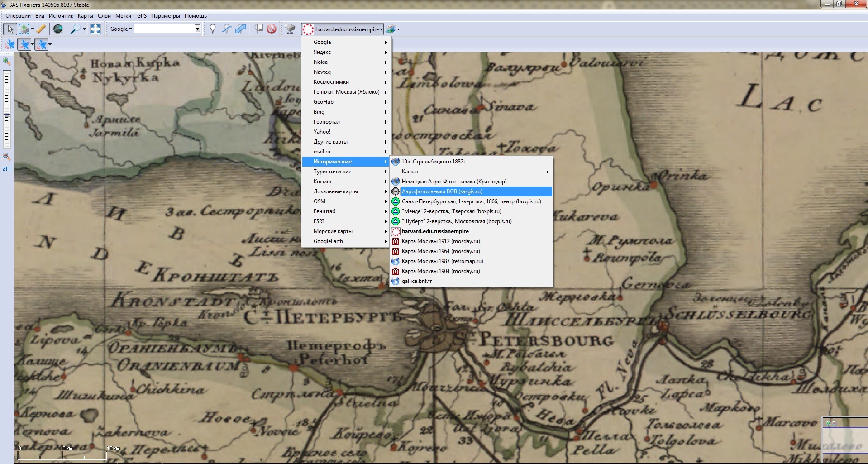Open the placemark manager list icon

point(258,29)
